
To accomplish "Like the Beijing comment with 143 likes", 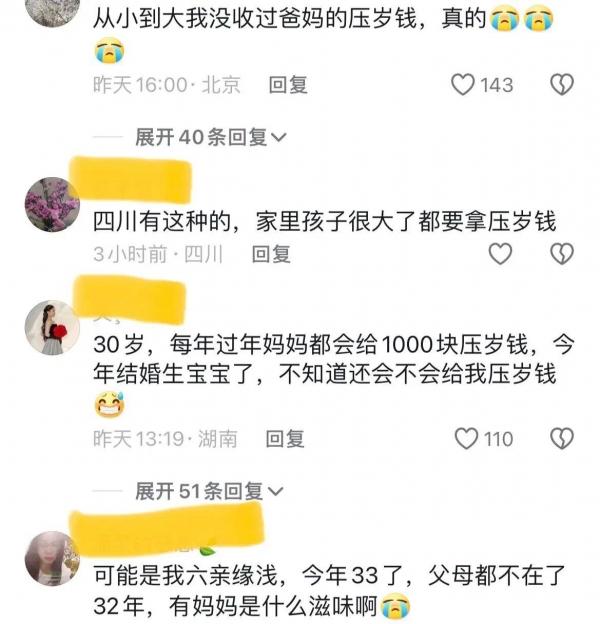I will [462, 85].
